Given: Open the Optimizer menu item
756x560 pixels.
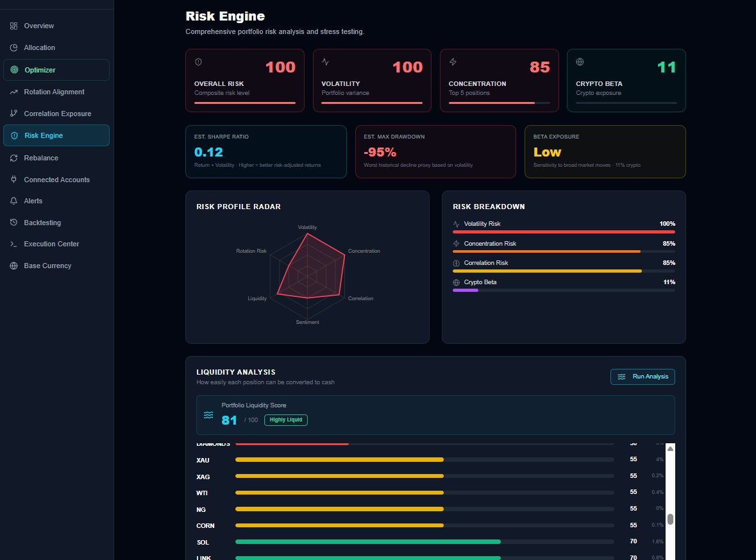Looking at the screenshot, I should coord(56,70).
